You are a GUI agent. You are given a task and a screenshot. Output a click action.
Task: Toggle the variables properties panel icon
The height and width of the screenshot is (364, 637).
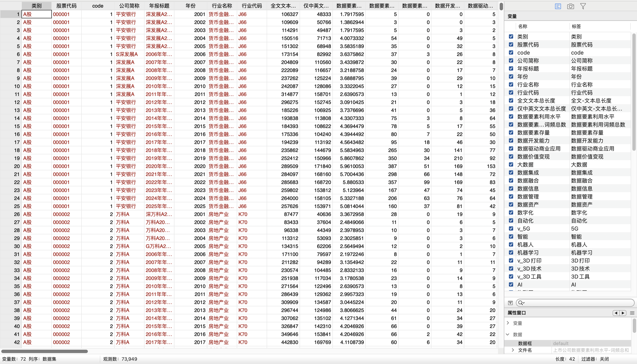pyautogui.click(x=558, y=6)
